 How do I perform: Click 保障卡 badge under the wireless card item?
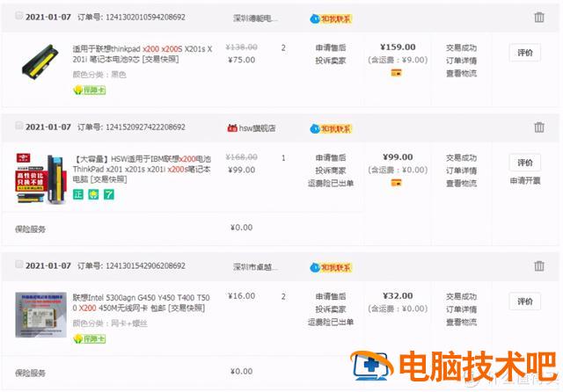click(90, 338)
